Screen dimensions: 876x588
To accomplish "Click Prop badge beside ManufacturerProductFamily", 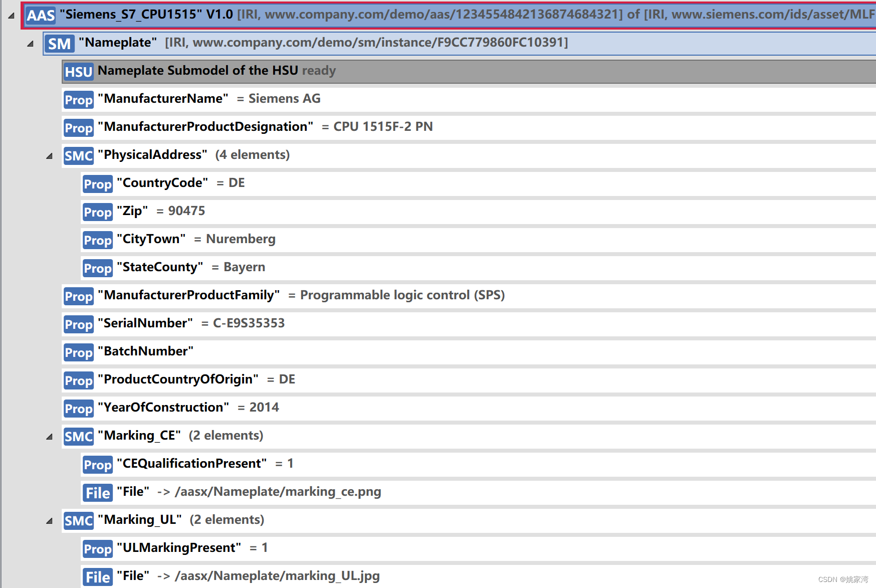I will (79, 296).
